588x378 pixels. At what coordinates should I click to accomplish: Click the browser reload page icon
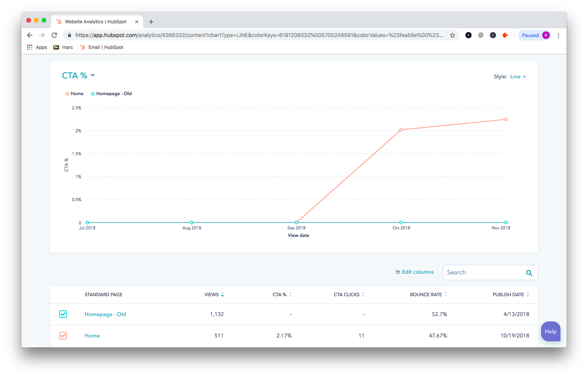[54, 35]
